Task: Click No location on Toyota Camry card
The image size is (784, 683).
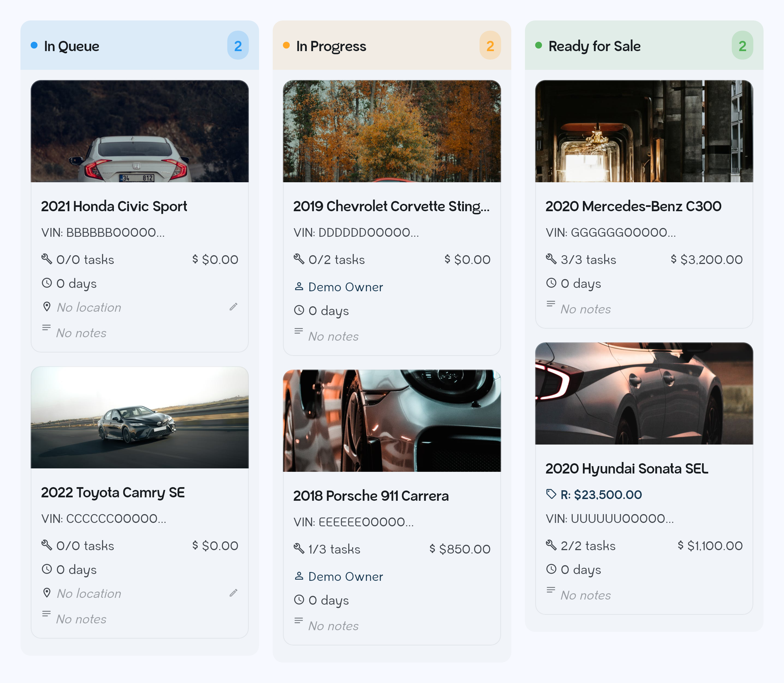Action: click(x=89, y=593)
